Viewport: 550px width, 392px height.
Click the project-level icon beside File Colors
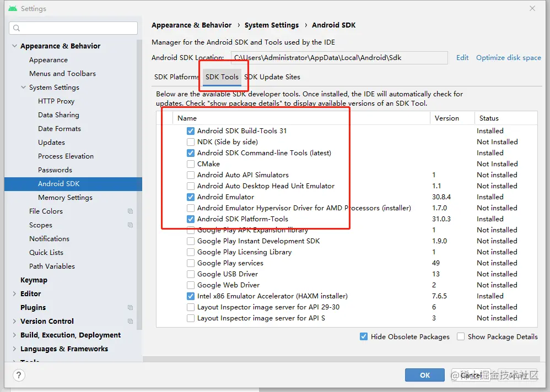pyautogui.click(x=131, y=211)
